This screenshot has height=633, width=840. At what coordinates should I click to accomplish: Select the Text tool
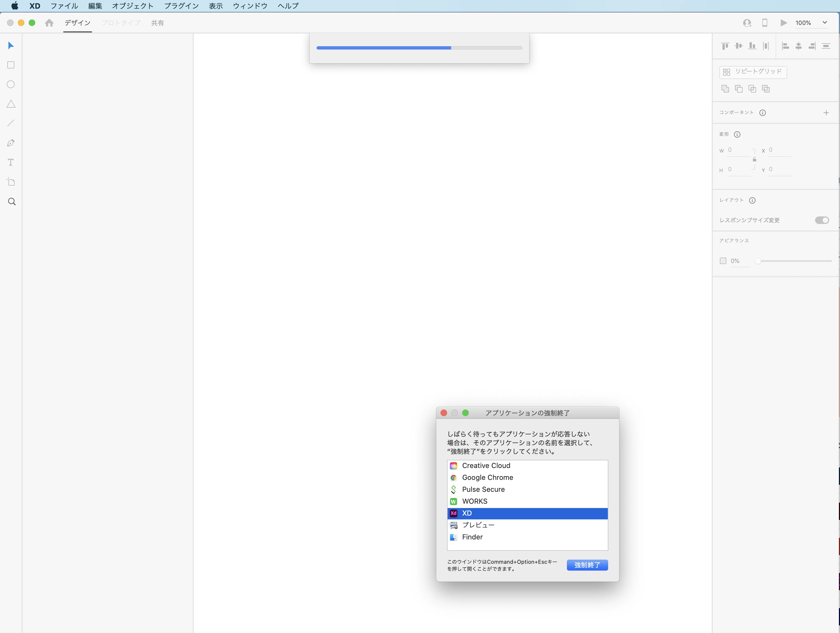[x=11, y=162]
